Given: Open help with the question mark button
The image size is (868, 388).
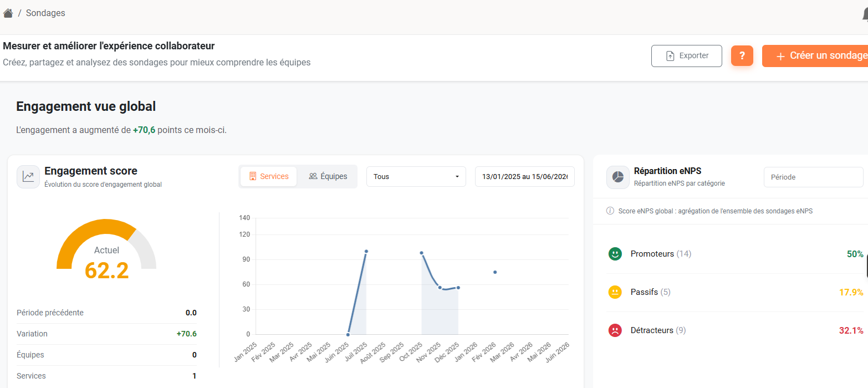Looking at the screenshot, I should pos(742,56).
